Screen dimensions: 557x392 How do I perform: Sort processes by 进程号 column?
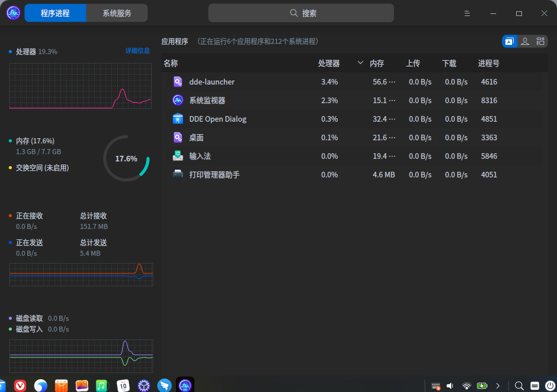[488, 63]
